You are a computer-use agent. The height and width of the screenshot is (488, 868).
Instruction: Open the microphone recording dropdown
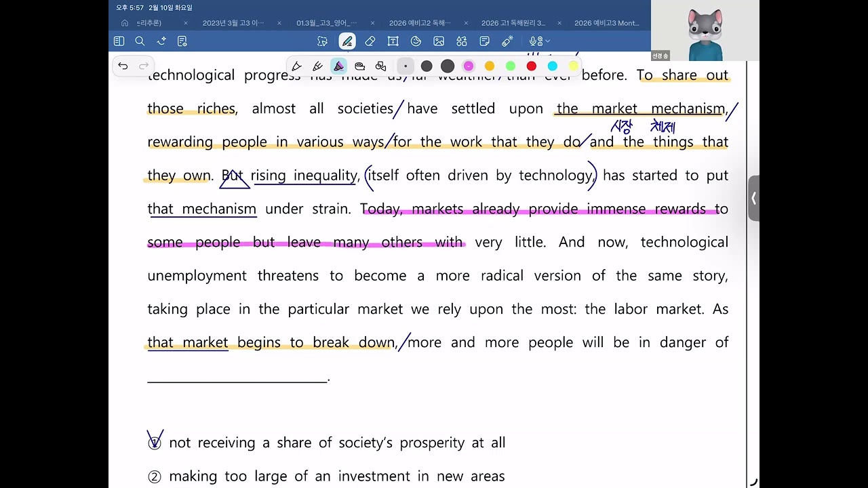tap(540, 41)
